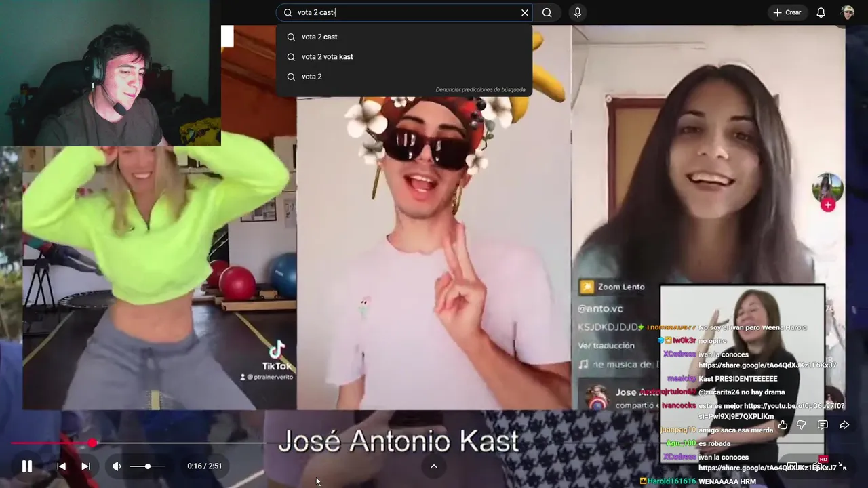Screen dimensions: 868x488
Task: Start voice search with the microphone
Action: (577, 12)
